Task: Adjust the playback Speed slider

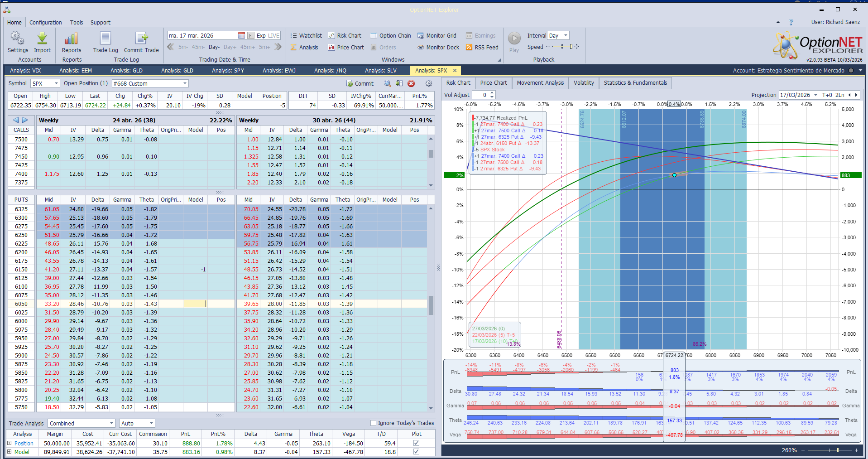Action: 561,47
